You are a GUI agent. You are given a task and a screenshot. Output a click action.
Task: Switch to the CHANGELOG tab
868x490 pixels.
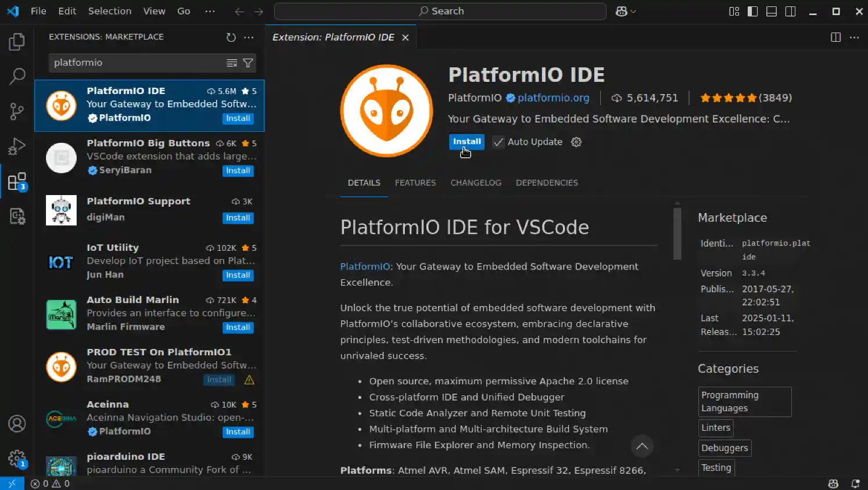pyautogui.click(x=476, y=183)
